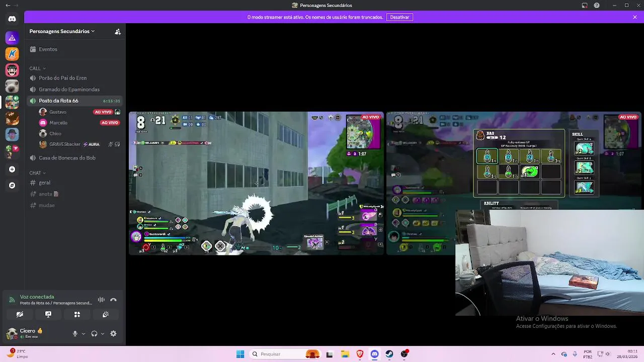
Task: Invite people to Personagens Secundários
Action: click(x=118, y=31)
